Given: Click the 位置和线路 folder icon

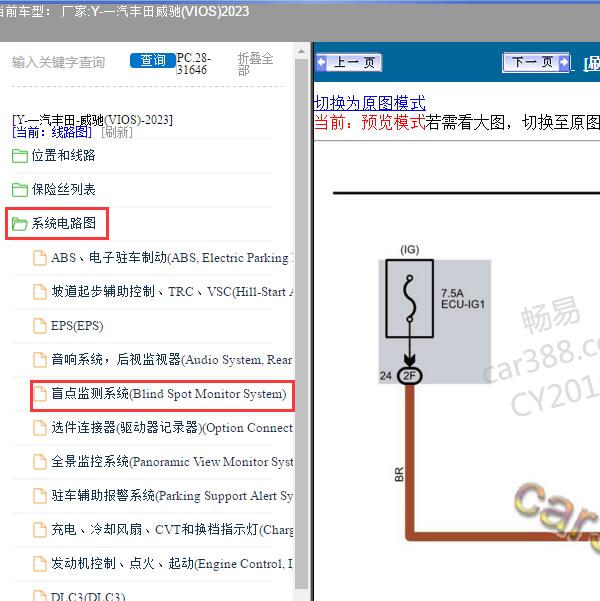Looking at the screenshot, I should click(x=20, y=156).
